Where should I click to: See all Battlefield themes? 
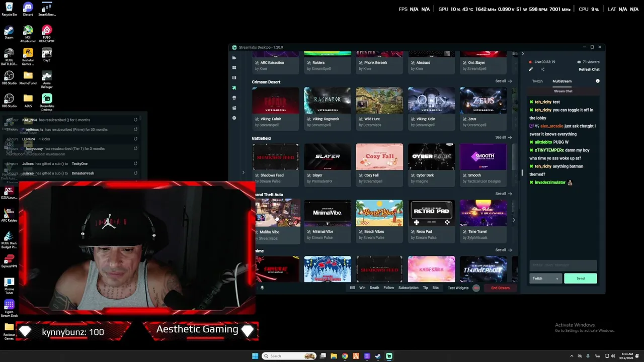click(x=503, y=137)
